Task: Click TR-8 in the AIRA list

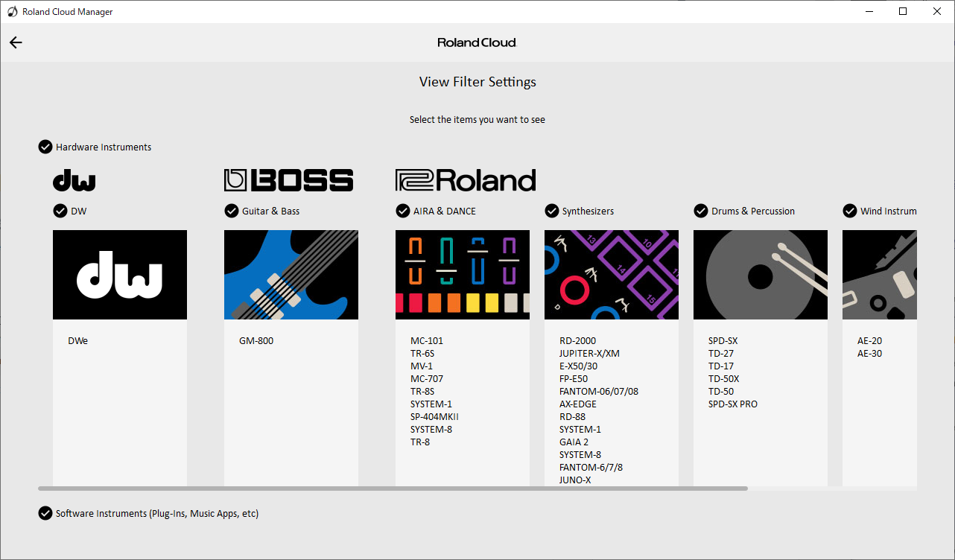Action: (x=420, y=442)
